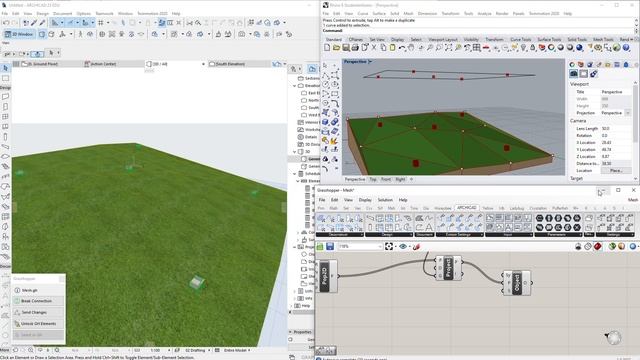Select the Marquee tool in ARCHICAD toolbox
This screenshot has height=360, width=640.
5,78
